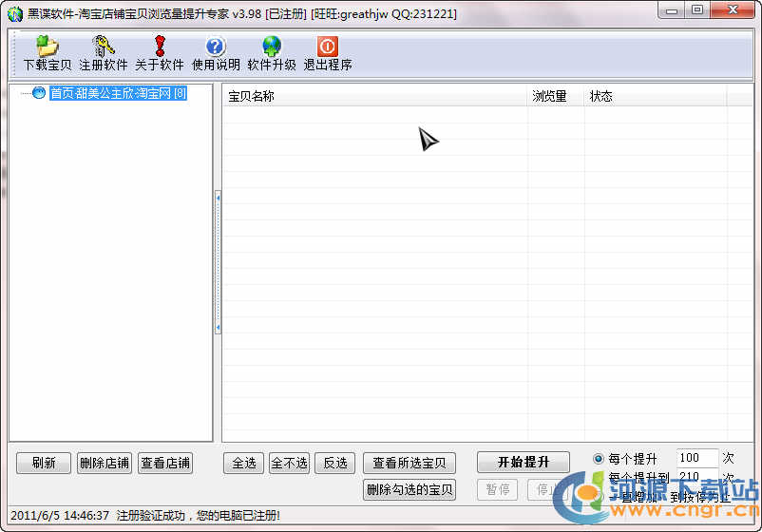Show 关于软件 about info
The image size is (762, 532).
point(160,53)
